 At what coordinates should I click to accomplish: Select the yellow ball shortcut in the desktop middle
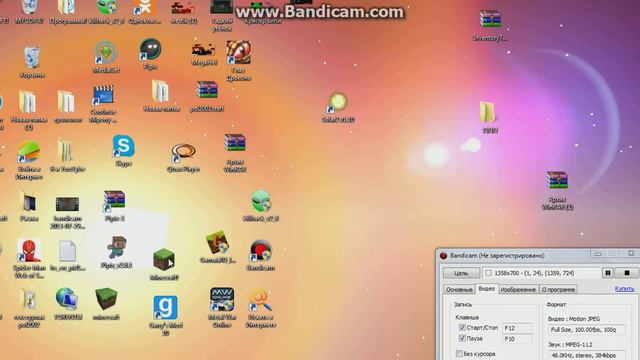[338, 102]
